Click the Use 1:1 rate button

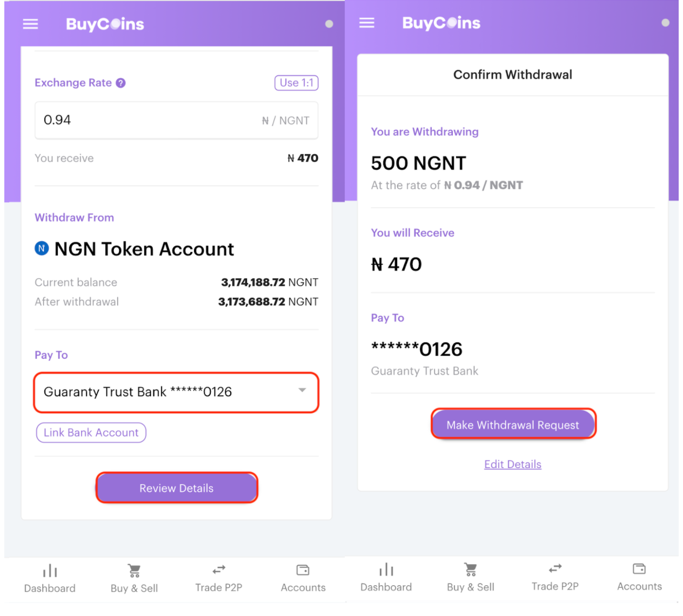point(297,83)
